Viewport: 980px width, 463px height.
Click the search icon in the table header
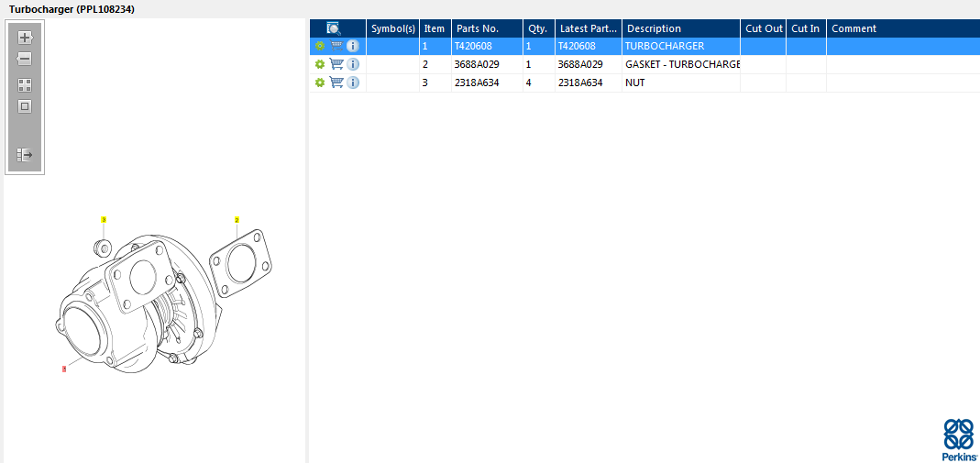333,28
